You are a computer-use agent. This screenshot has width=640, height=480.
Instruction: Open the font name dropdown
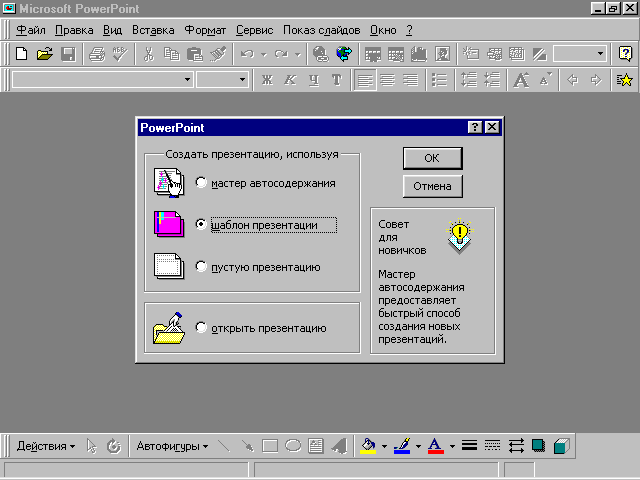[x=187, y=80]
